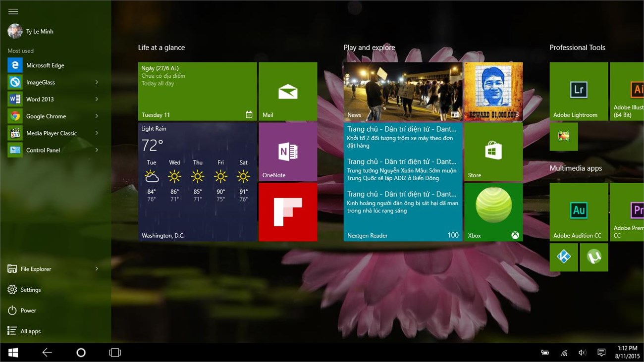Screen dimensions: 644x362
Task: Open the Store tile
Action: 493,151
